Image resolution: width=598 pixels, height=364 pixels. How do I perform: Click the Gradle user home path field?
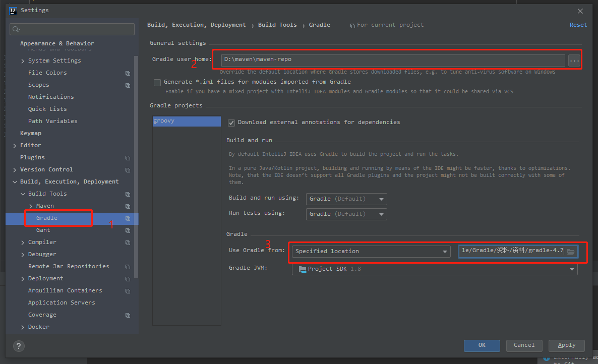click(393, 60)
